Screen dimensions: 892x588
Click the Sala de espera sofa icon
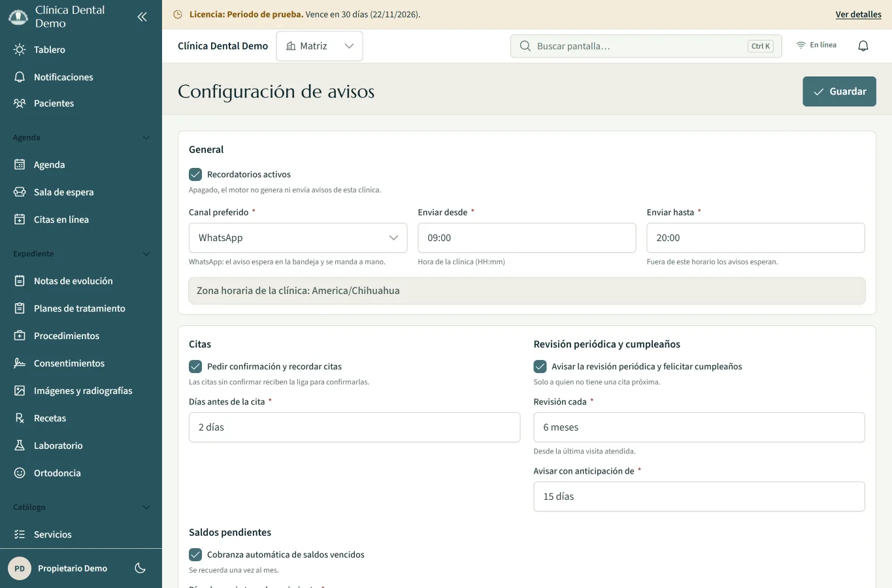[x=20, y=192]
